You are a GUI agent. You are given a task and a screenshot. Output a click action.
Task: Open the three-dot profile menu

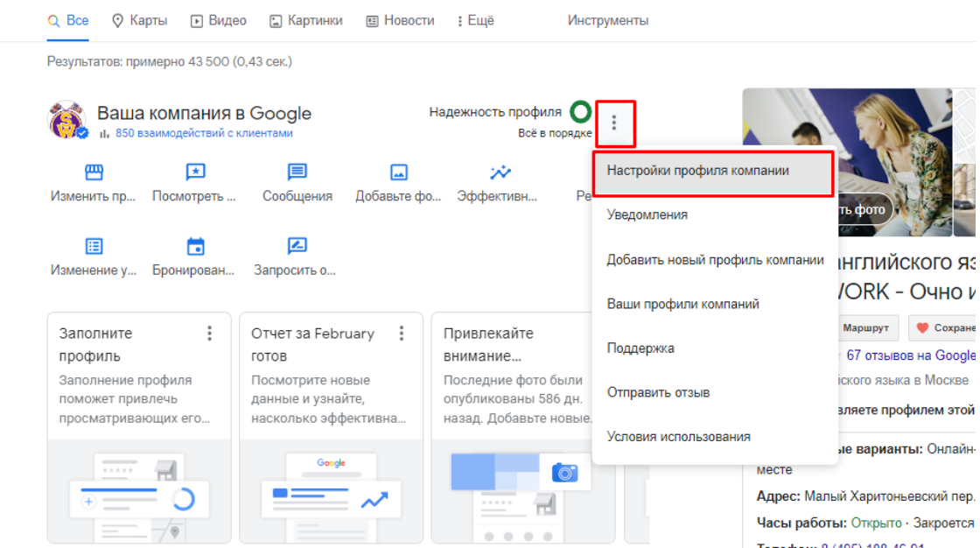tap(614, 123)
